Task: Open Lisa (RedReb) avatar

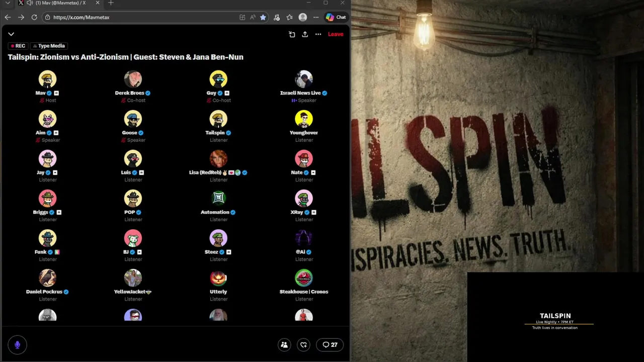Action: pyautogui.click(x=218, y=159)
